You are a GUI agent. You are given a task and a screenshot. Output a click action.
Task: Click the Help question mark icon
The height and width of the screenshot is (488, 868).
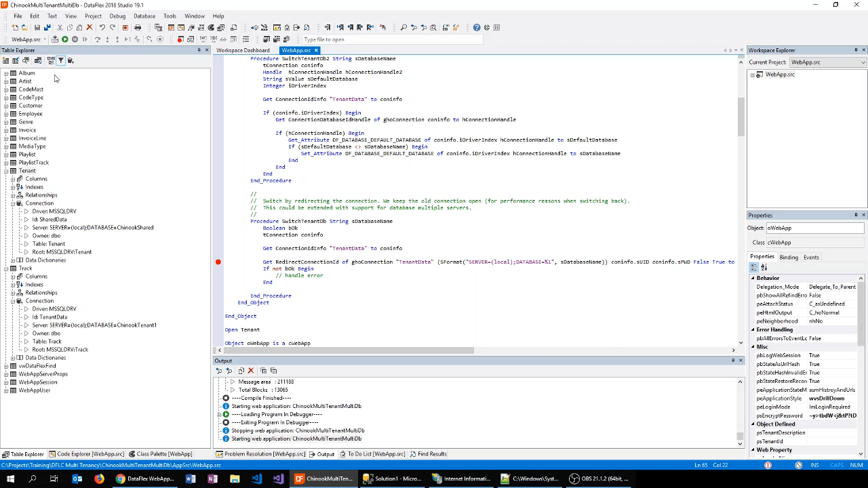tap(477, 28)
